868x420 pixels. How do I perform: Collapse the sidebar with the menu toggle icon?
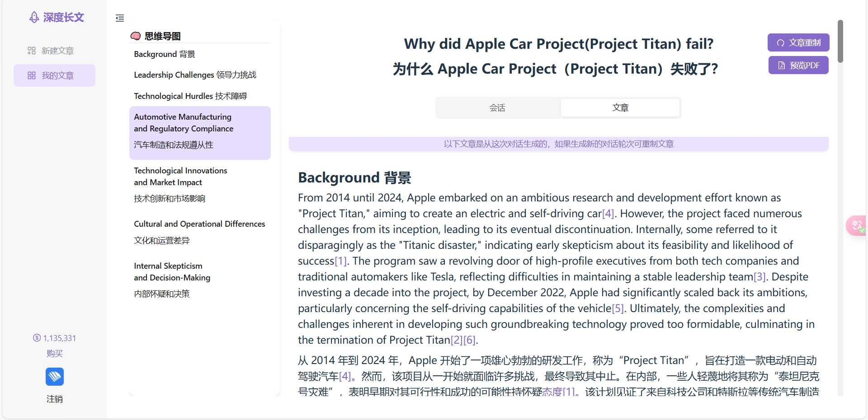click(120, 18)
